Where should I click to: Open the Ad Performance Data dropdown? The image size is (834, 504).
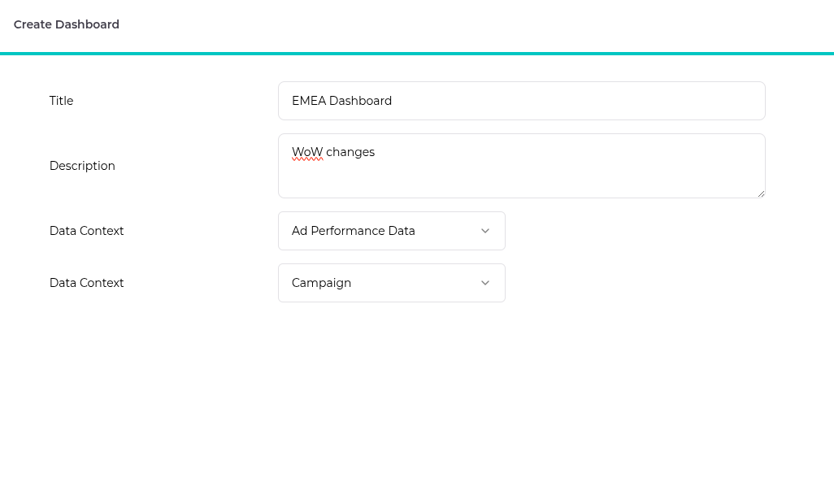391,231
